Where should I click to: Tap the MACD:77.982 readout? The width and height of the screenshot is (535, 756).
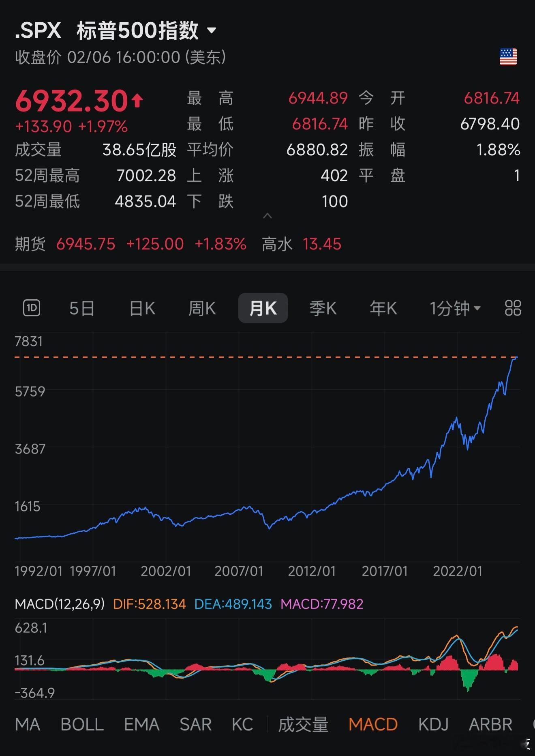pyautogui.click(x=322, y=604)
